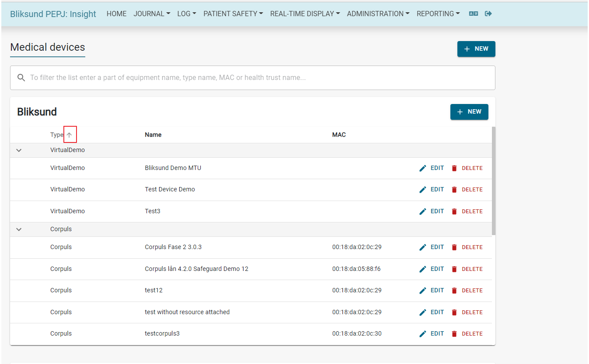Click EDIT label for Test Device Demo
This screenshot has width=589, height=364.
(437, 190)
